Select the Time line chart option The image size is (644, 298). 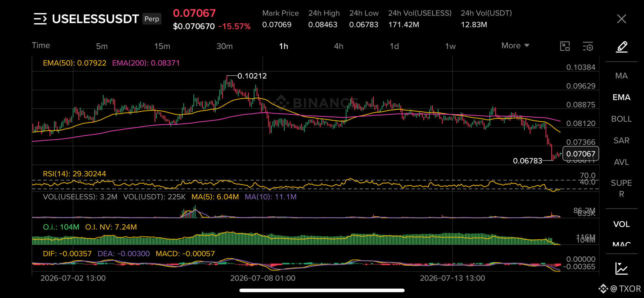coord(41,45)
